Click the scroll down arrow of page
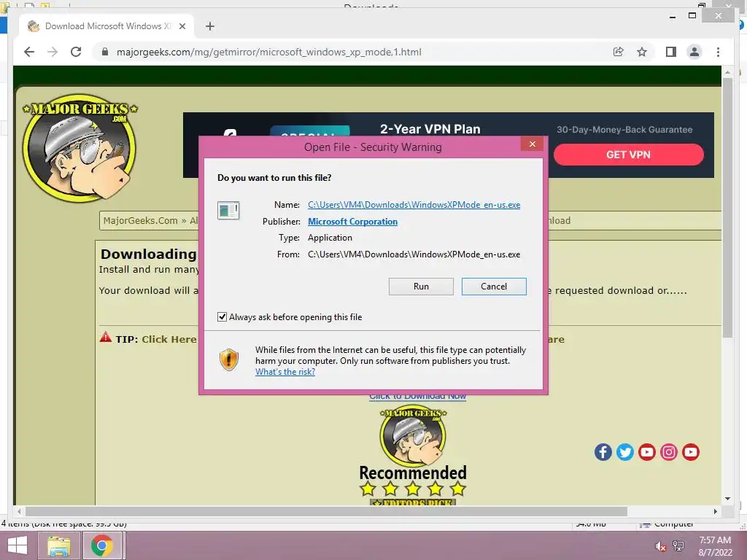The width and height of the screenshot is (747, 560). (727, 499)
